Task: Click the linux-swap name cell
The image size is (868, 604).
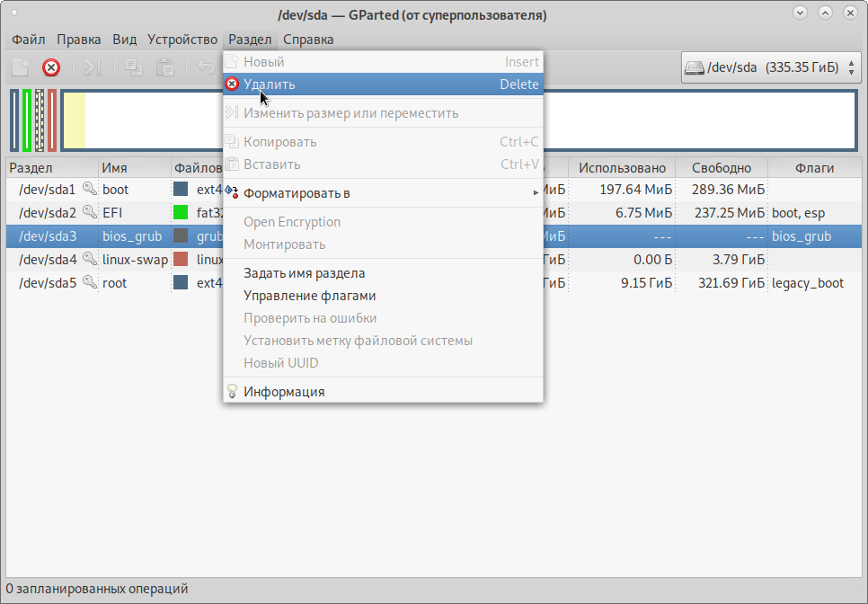Action: point(135,259)
